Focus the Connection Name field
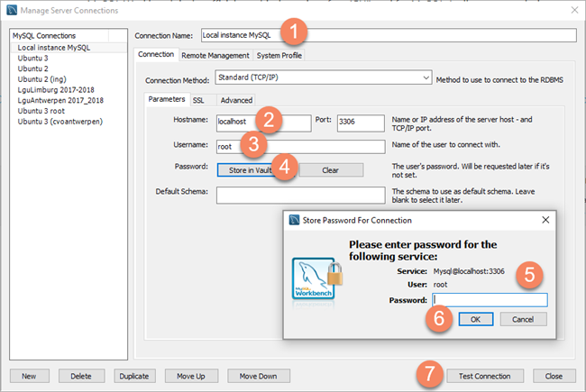The image size is (586, 392). click(x=389, y=35)
